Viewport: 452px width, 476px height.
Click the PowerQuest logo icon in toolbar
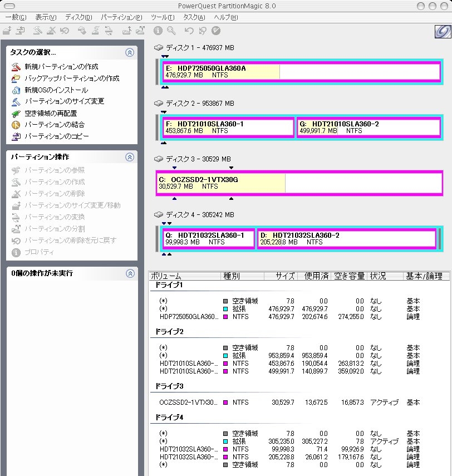(x=443, y=32)
